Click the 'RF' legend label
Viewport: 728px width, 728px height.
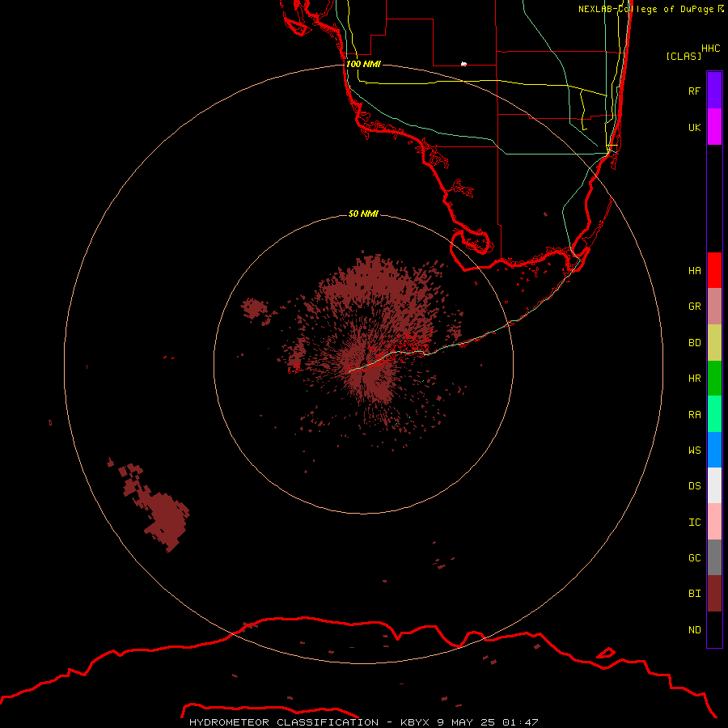coord(695,91)
